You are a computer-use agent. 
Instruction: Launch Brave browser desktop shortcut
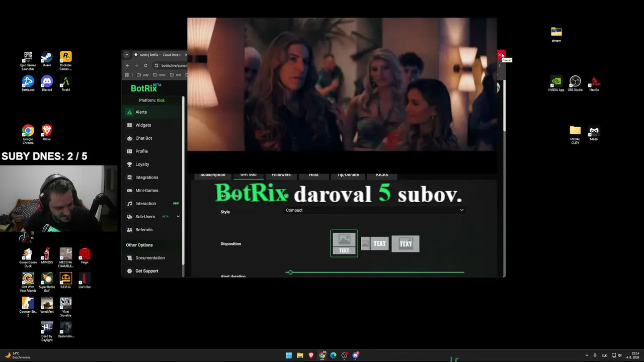pyautogui.click(x=47, y=133)
